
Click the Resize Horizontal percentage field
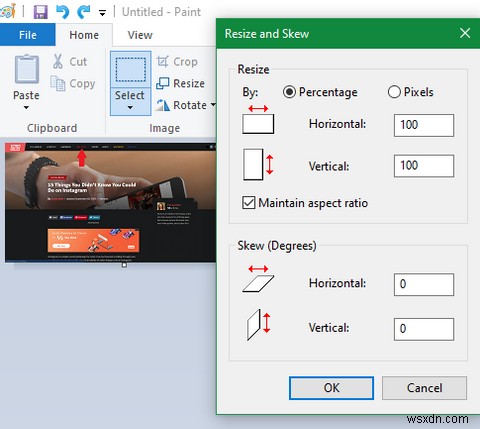(424, 125)
